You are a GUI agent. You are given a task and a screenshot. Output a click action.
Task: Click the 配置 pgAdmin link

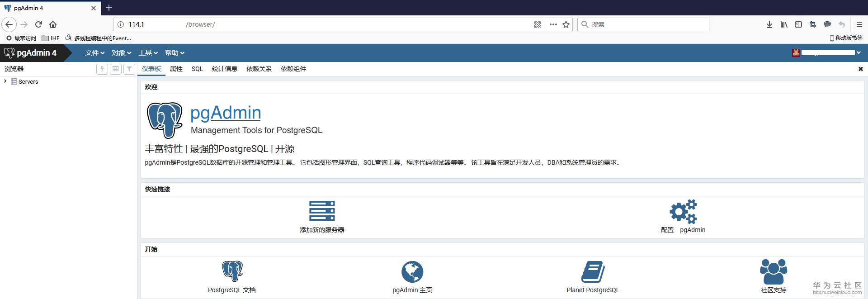point(683,230)
